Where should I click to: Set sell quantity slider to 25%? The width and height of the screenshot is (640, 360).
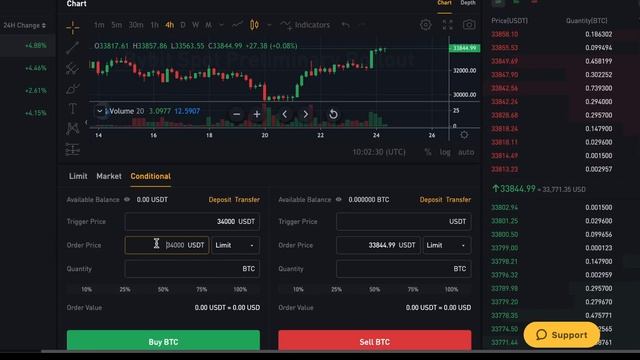click(x=336, y=289)
